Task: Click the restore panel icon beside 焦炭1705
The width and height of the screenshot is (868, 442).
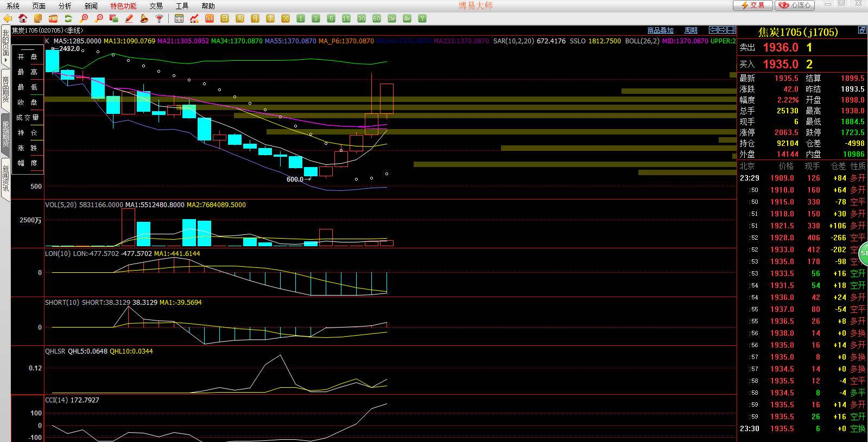Action: point(862,30)
